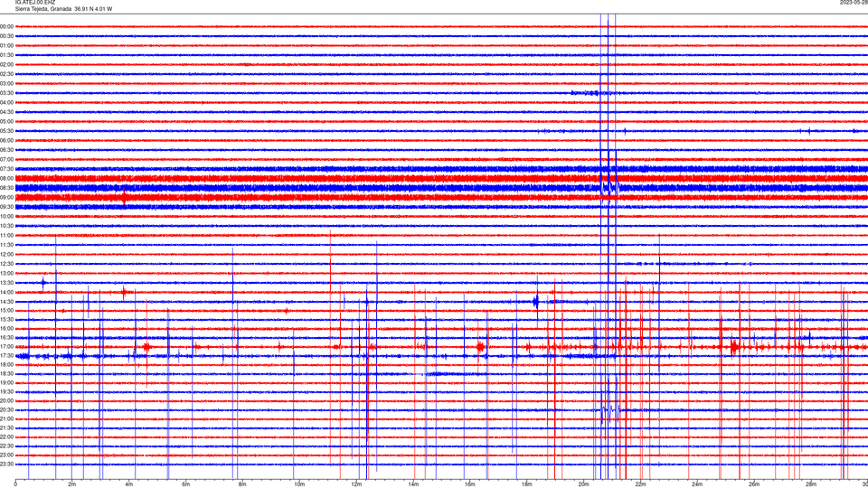
Task: Click the 06:30 time label
Action: pos(6,150)
